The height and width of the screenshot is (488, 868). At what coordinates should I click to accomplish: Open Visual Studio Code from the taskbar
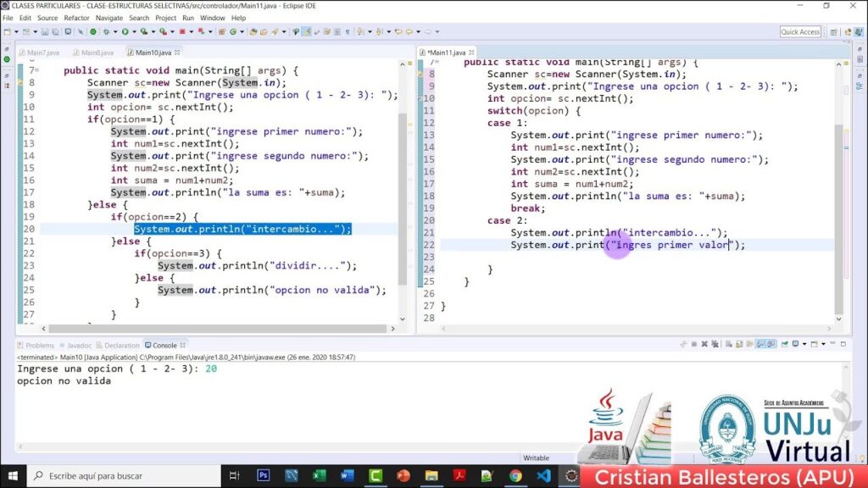(x=542, y=476)
